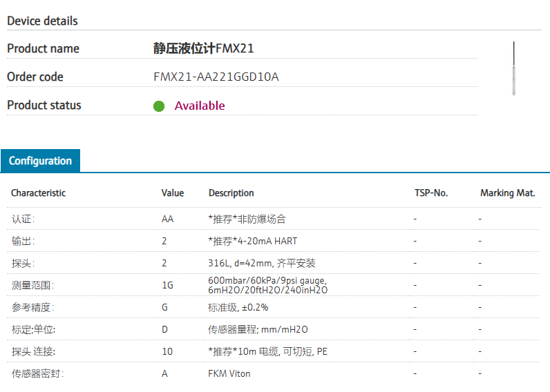The height and width of the screenshot is (392, 550).
Task: Click the Marking Mat. column header
Action: (x=508, y=193)
